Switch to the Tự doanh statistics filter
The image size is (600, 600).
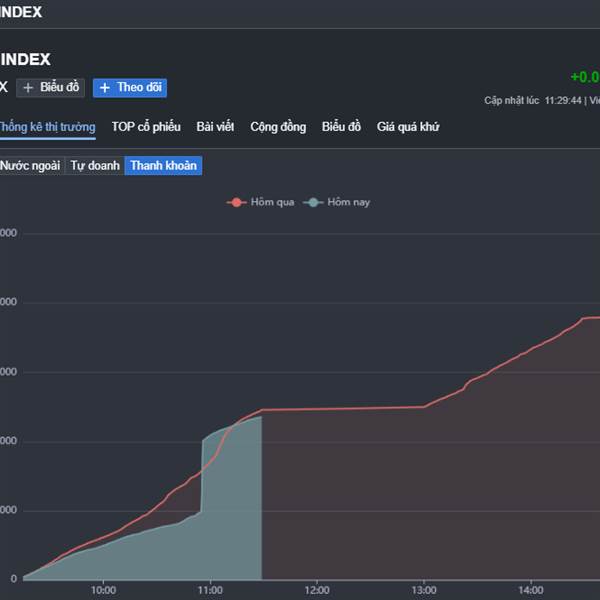tap(95, 166)
